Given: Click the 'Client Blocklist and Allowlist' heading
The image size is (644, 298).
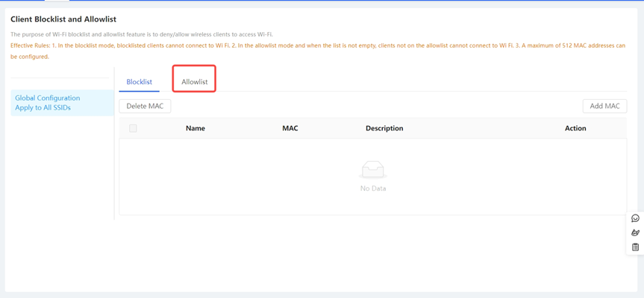Looking at the screenshot, I should 63,19.
